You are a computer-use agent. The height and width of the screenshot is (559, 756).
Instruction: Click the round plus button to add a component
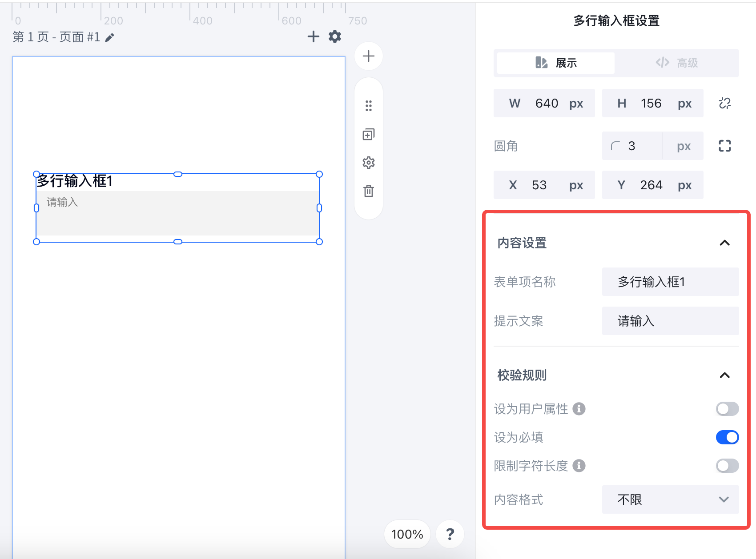coord(369,56)
